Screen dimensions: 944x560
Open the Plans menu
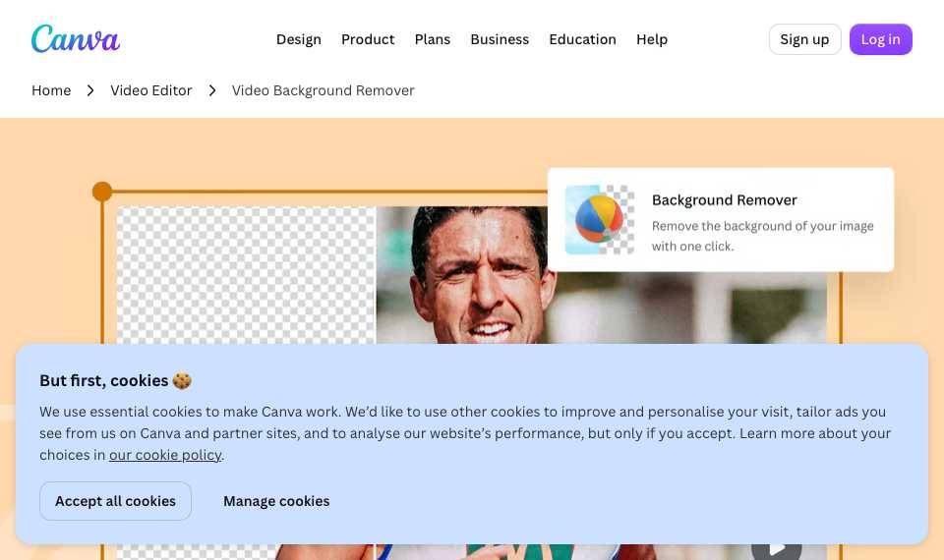(x=433, y=39)
